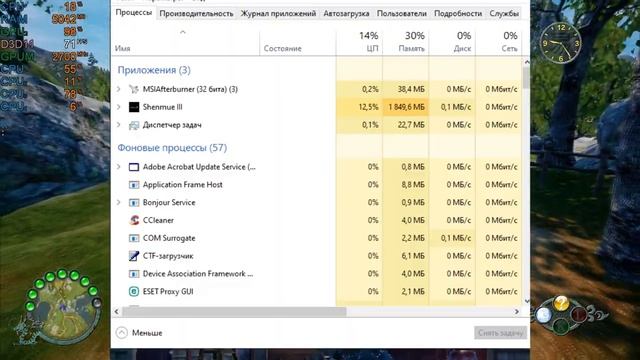Collapse sort arrow above Имя column
The width and height of the screenshot is (640, 360).
pos(183,32)
